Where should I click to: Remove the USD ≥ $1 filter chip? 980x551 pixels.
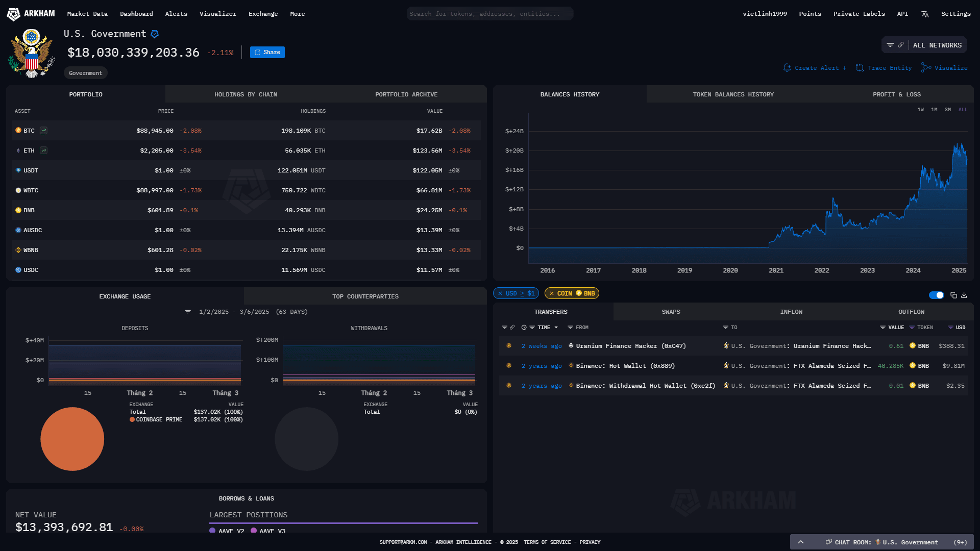click(500, 293)
